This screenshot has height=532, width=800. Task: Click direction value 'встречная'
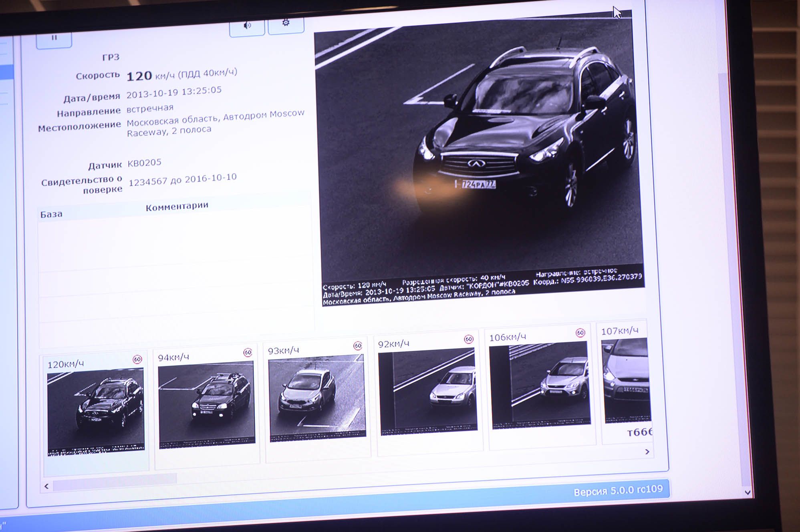point(150,108)
